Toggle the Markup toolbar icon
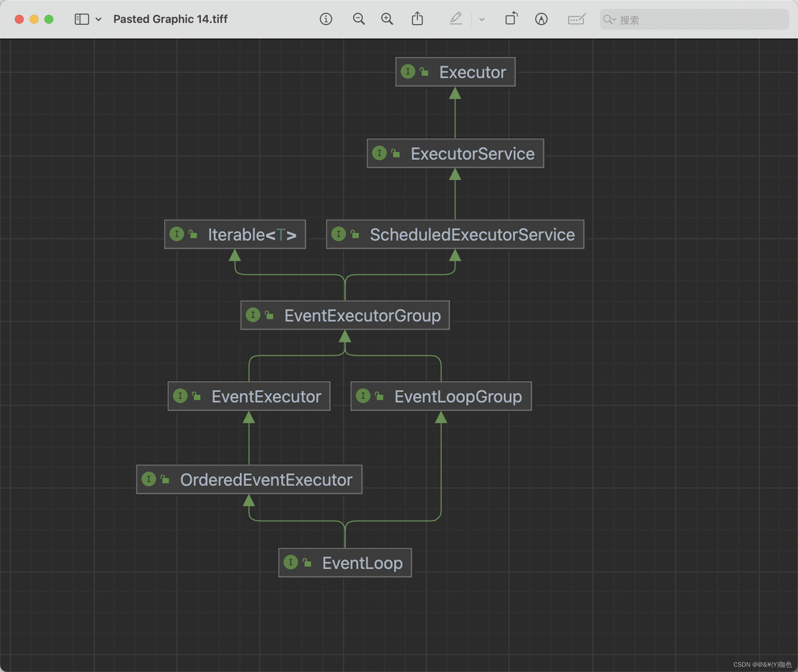 (x=541, y=19)
